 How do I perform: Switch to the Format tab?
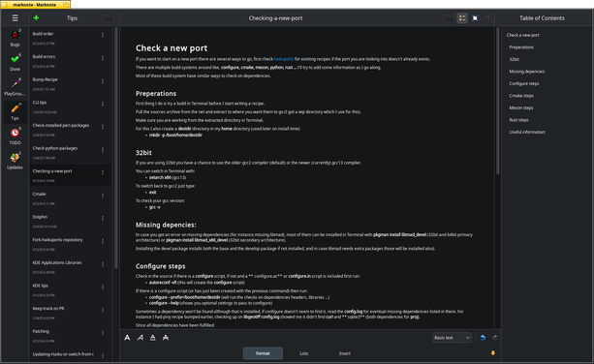[x=263, y=353]
